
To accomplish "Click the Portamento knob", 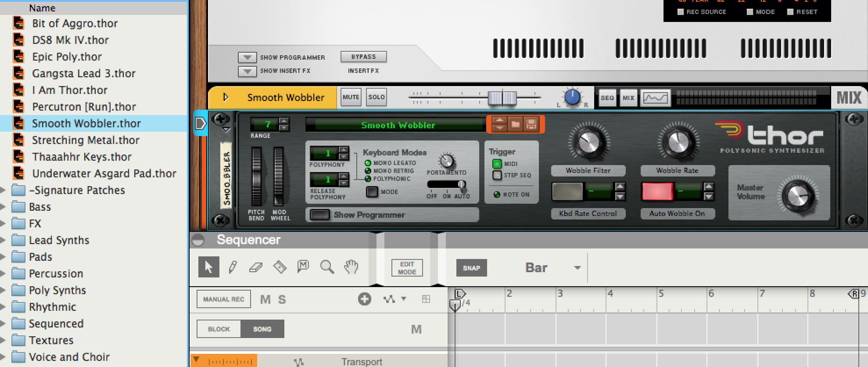I will [x=447, y=161].
